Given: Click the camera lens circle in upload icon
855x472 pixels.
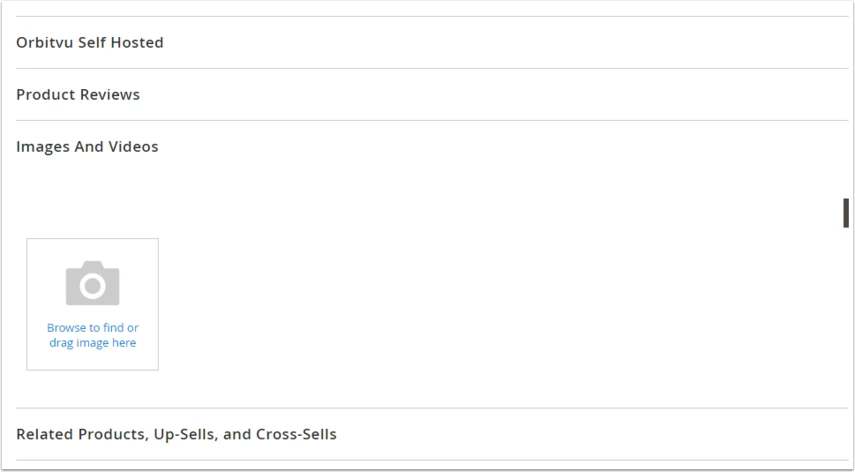Looking at the screenshot, I should coord(92,286).
